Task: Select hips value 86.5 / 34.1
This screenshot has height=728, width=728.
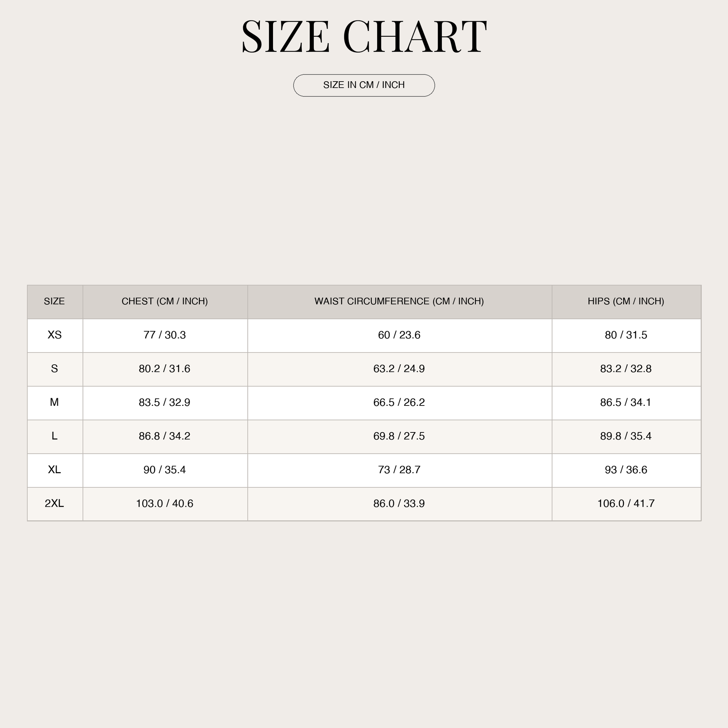Action: pyautogui.click(x=626, y=402)
